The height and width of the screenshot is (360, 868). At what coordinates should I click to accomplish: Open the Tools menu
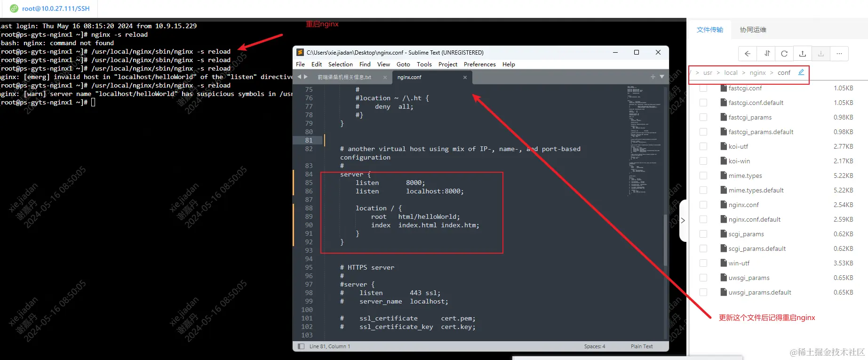pyautogui.click(x=424, y=64)
